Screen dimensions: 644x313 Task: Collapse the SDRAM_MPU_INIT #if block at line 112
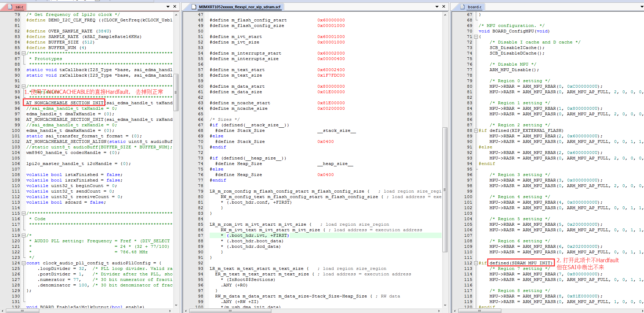tap(476, 263)
